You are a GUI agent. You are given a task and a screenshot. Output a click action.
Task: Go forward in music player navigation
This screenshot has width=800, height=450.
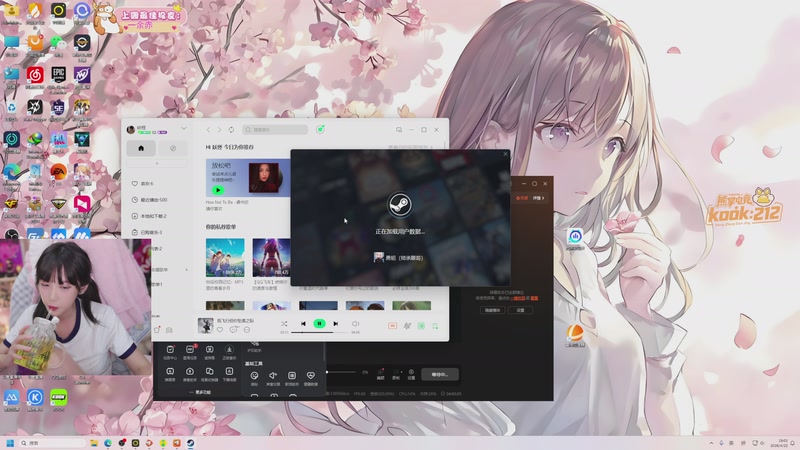(219, 130)
